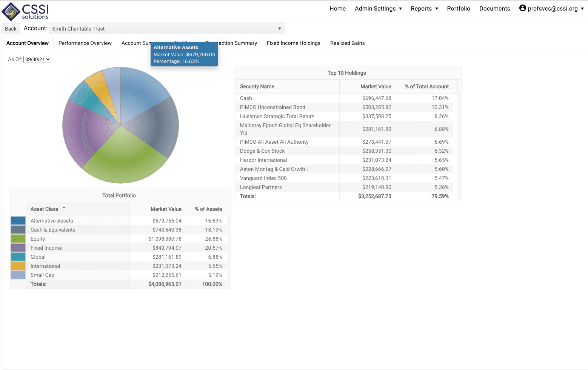Click the Cash holding in Top 10 Holdings
The height and width of the screenshot is (370, 588).
coord(246,98)
